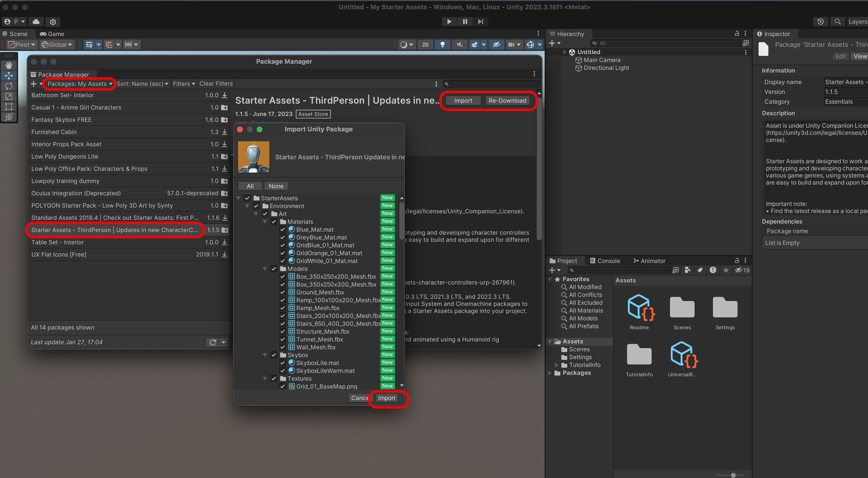Screen dimensions: 868x478
Task: Expand the Packages folder in Project panel
Action: coord(550,373)
